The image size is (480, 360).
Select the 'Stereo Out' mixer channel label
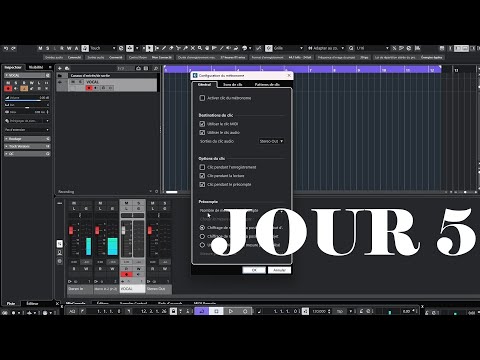pyautogui.click(x=159, y=289)
